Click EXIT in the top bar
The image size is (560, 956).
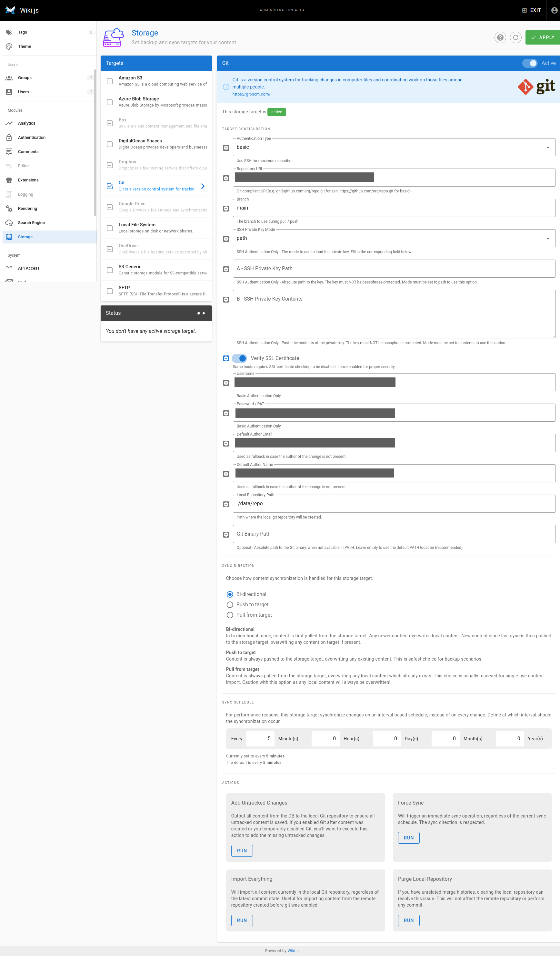pos(531,10)
